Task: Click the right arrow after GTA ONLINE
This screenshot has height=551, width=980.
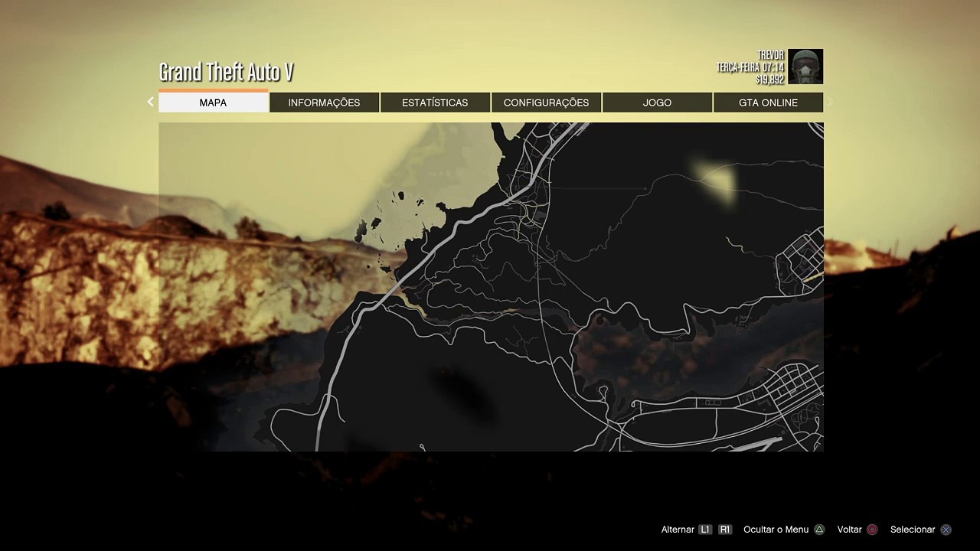Action: click(x=830, y=102)
